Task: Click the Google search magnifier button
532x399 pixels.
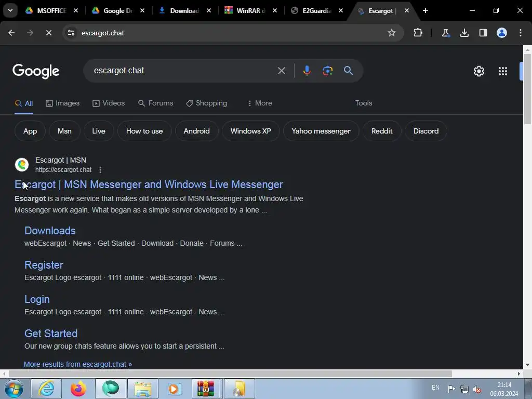Action: (x=348, y=71)
